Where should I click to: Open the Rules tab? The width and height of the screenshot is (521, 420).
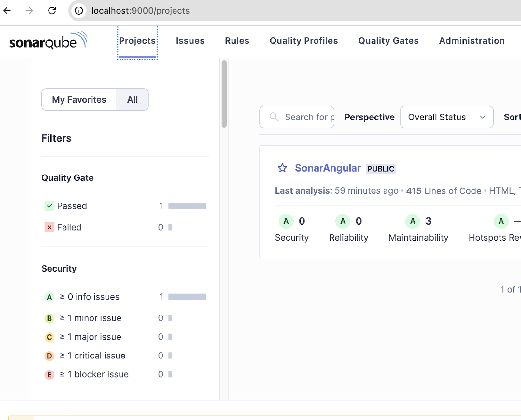pyautogui.click(x=237, y=41)
